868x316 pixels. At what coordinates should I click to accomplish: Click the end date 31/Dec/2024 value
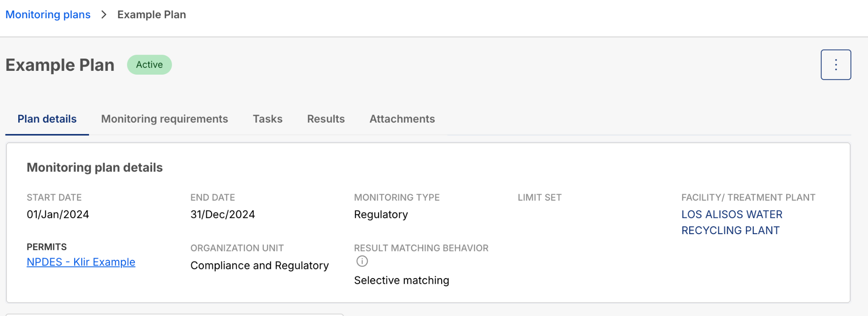pos(223,215)
